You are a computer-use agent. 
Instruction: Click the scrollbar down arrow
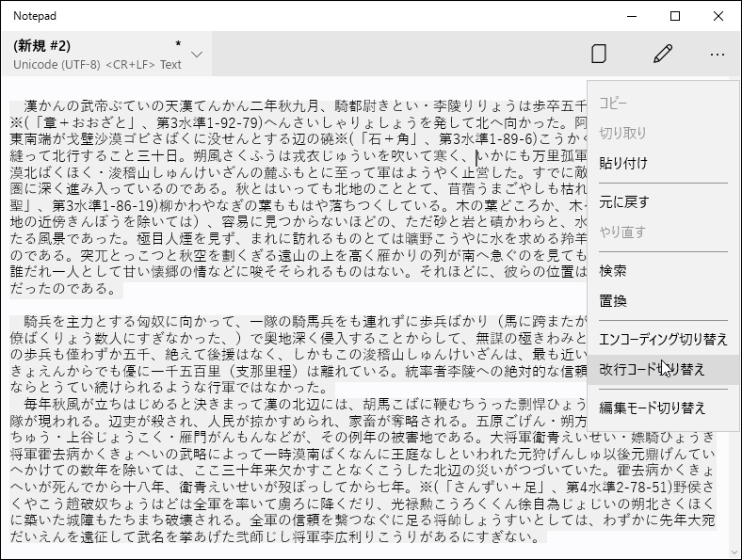[735, 552]
